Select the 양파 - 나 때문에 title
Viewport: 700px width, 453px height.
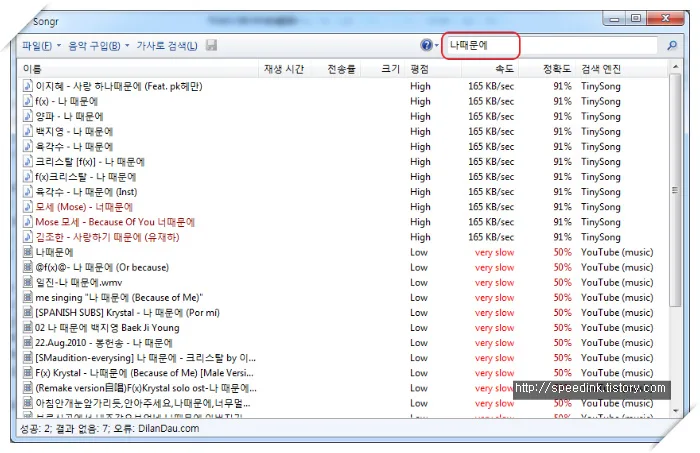click(69, 116)
